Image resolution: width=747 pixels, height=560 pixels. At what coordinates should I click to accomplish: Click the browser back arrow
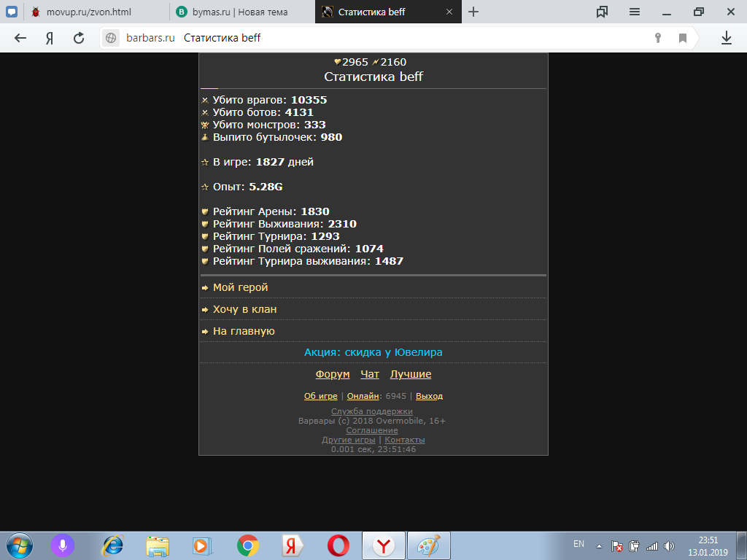(20, 38)
